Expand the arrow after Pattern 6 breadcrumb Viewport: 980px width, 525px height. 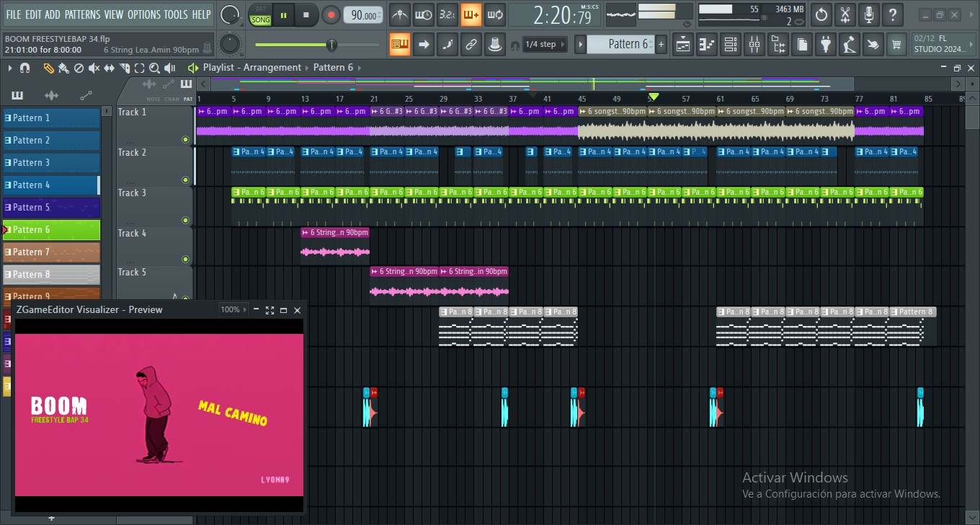point(360,68)
